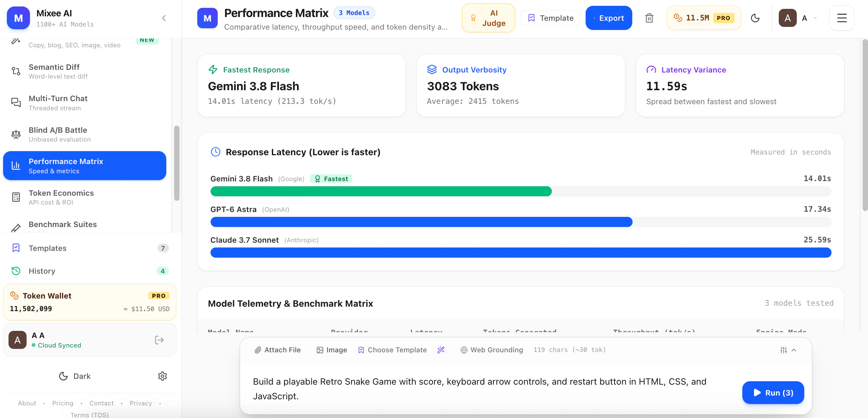Click the trash delete icon in header
Viewport: 868px width, 418px height.
(649, 18)
